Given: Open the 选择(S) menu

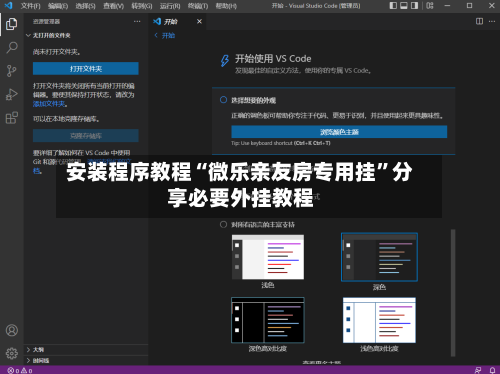Looking at the screenshot, I should coord(85,6).
